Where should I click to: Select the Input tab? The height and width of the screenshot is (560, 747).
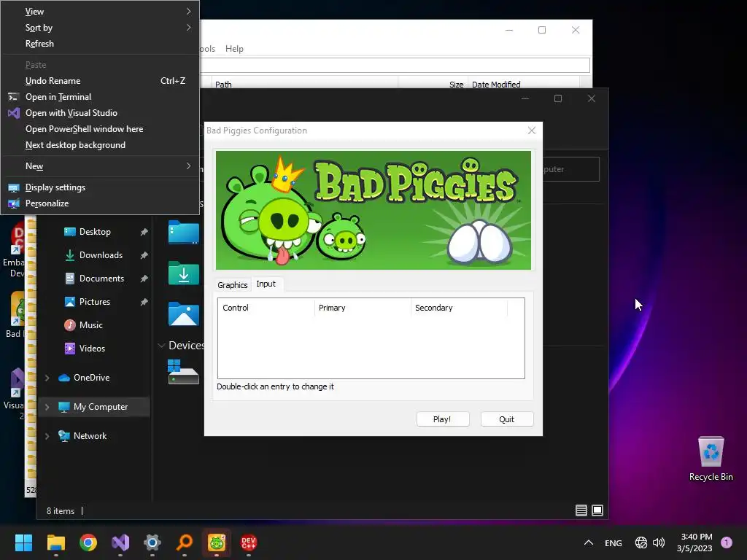(266, 284)
